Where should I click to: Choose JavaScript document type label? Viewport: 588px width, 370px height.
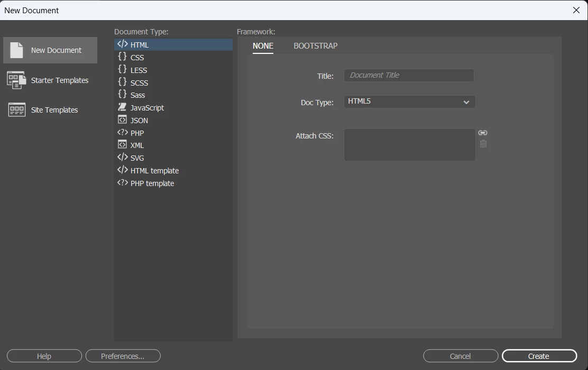pyautogui.click(x=147, y=108)
